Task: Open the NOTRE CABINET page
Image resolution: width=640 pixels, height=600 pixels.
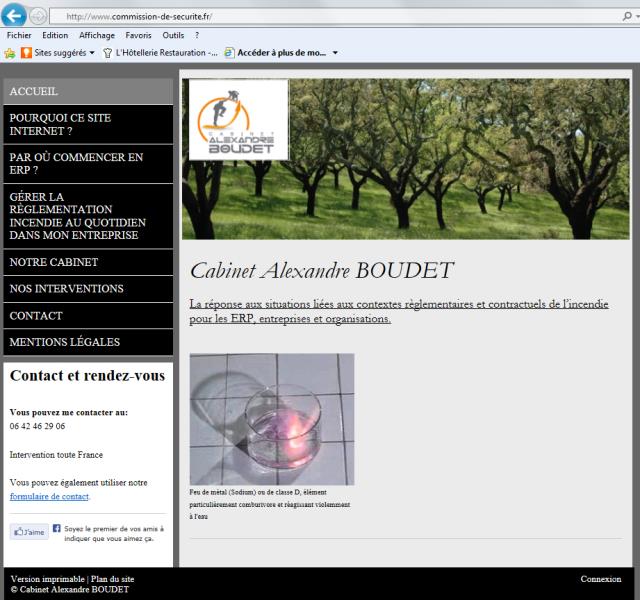Action: click(88, 262)
